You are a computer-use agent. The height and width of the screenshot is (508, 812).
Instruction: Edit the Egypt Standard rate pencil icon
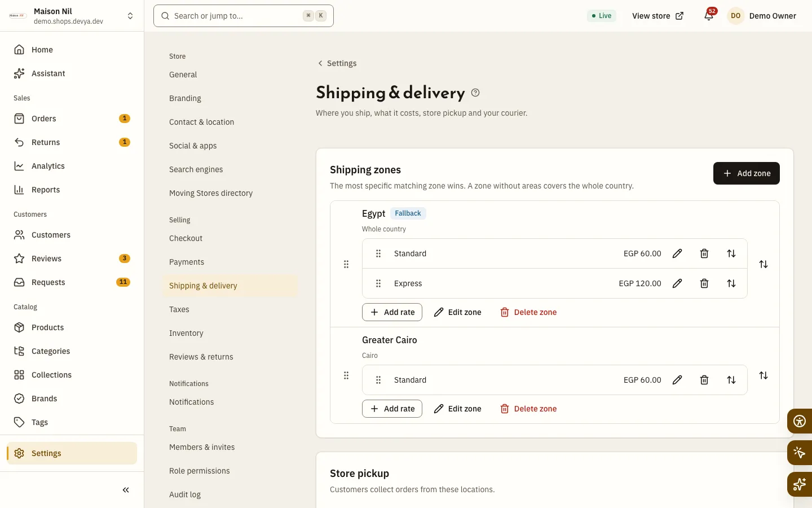click(x=677, y=253)
